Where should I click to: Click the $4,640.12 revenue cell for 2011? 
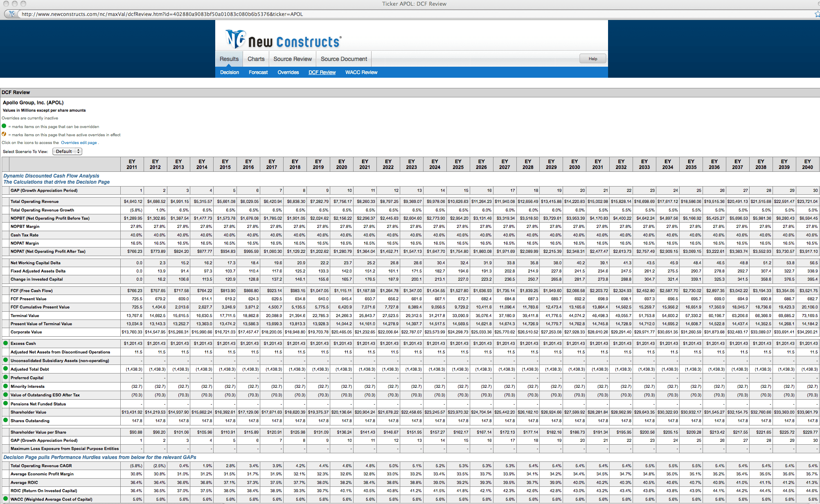point(133,201)
